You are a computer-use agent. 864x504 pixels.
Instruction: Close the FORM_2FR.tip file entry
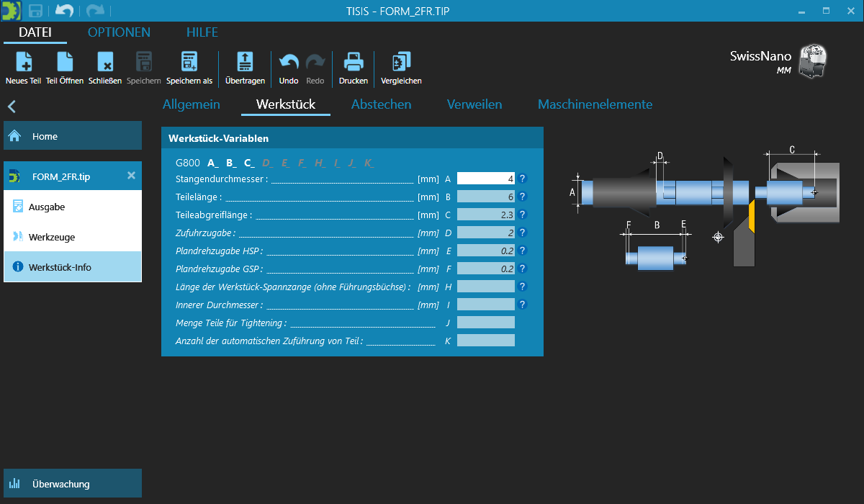[131, 176]
